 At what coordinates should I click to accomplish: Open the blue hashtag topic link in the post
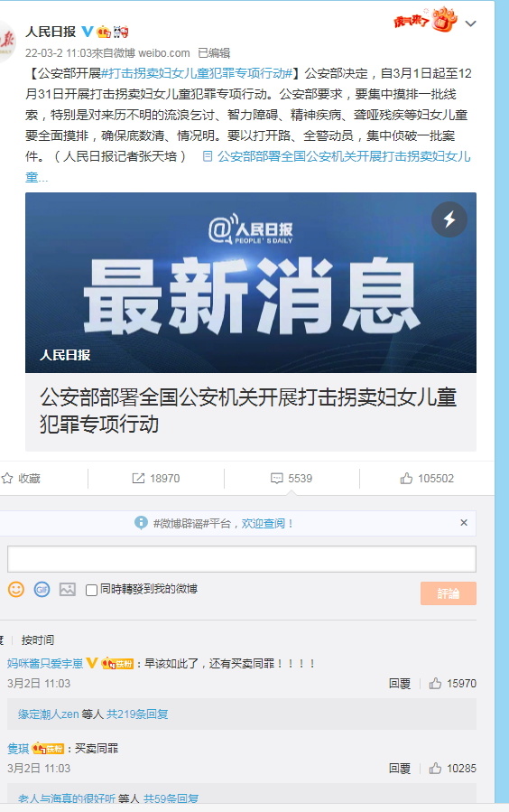(x=198, y=73)
